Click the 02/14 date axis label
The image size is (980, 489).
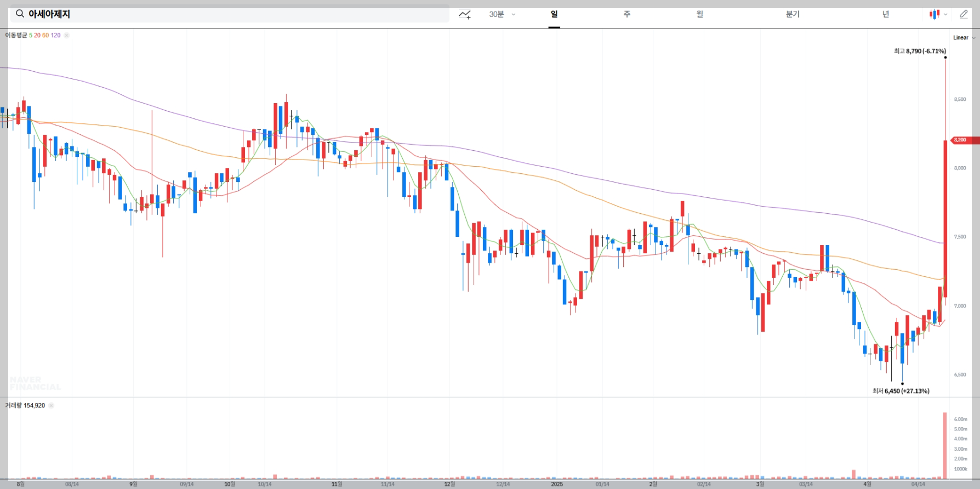pos(704,484)
